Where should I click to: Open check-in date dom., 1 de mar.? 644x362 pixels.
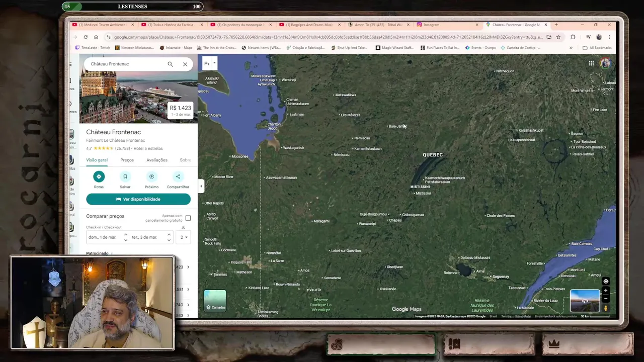click(x=102, y=237)
